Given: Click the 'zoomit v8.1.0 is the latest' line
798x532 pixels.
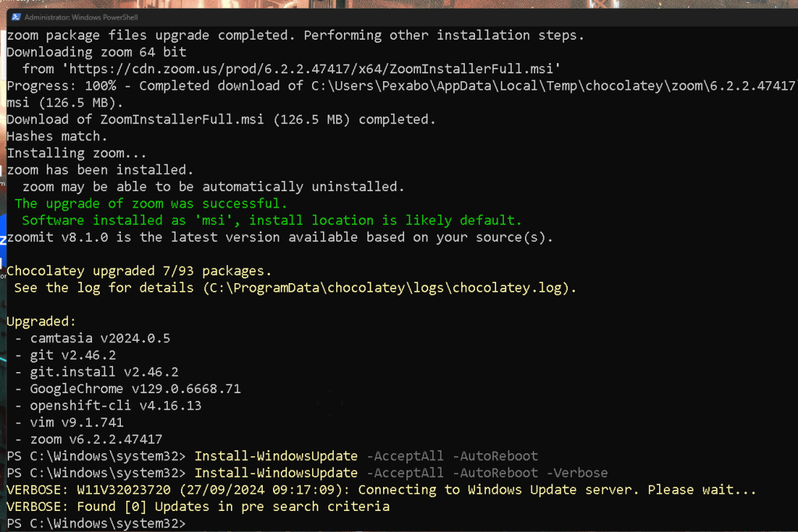Looking at the screenshot, I should pos(280,237).
